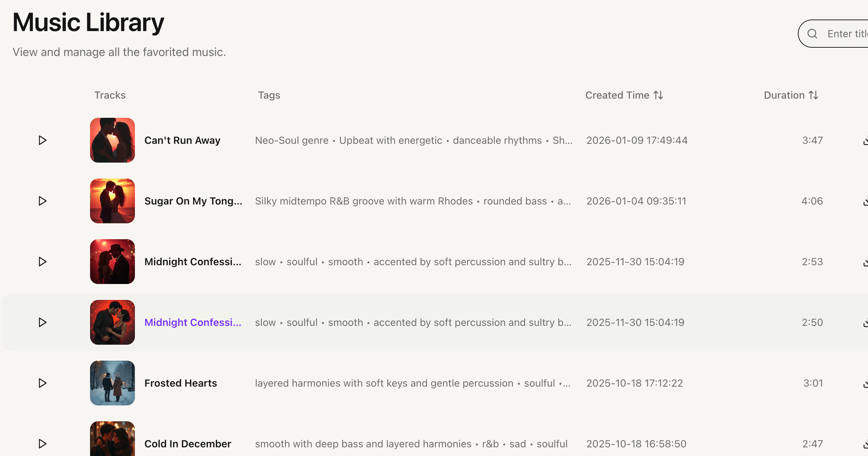Click the Frosted Hearts track title
Image resolution: width=868 pixels, height=456 pixels.
point(180,383)
